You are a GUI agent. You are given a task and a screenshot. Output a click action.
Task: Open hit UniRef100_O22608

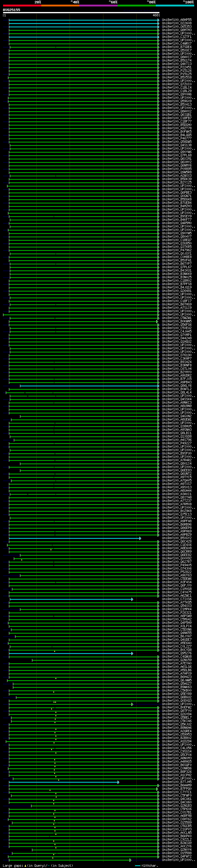point(177,23)
